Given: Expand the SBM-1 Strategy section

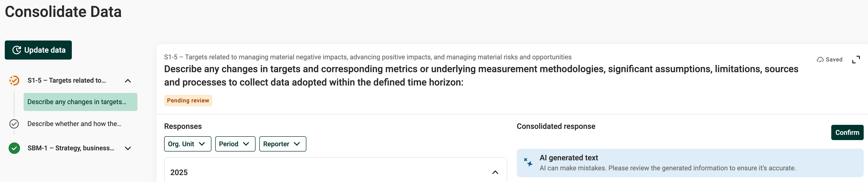Looking at the screenshot, I should [x=128, y=148].
